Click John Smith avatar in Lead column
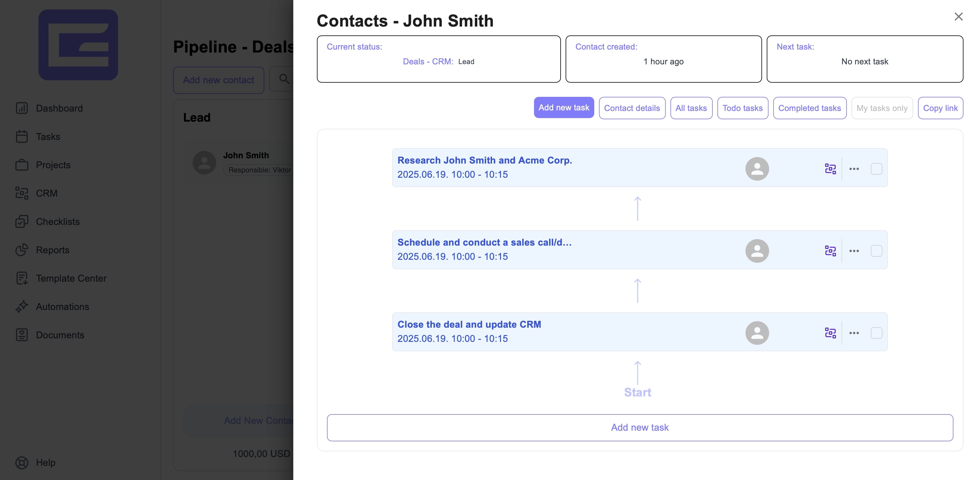Screen dimensions: 980x480 tap(204, 163)
